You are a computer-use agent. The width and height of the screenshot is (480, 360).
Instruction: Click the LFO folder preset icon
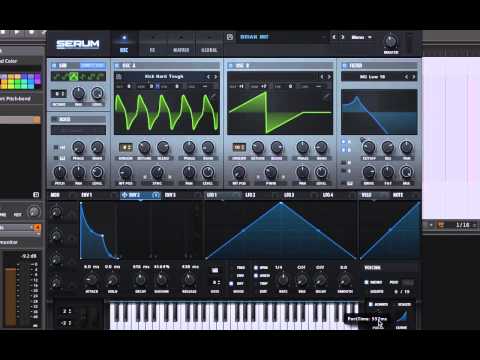[x=215, y=270]
